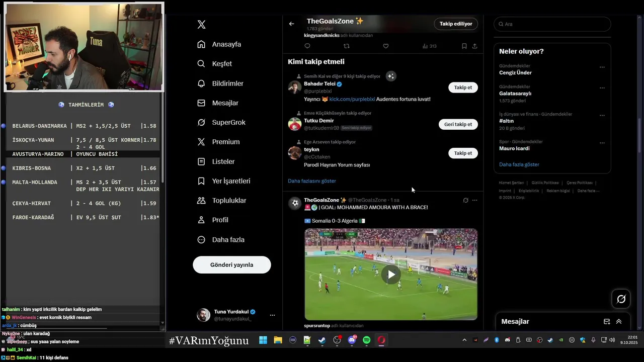The width and height of the screenshot is (644, 362).
Task: Click TheGoalsZone avatar on Amoura post
Action: coord(295,204)
